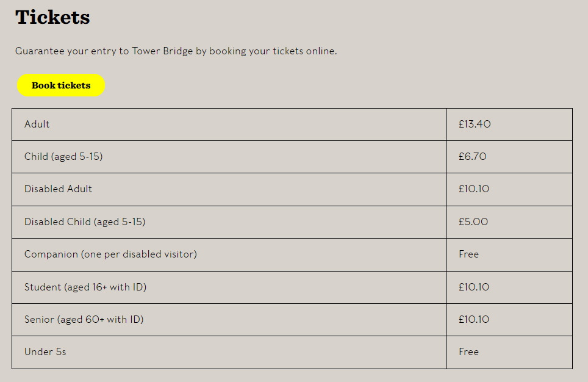Click the Adult ticket row label
The width and height of the screenshot is (588, 382).
(x=37, y=124)
